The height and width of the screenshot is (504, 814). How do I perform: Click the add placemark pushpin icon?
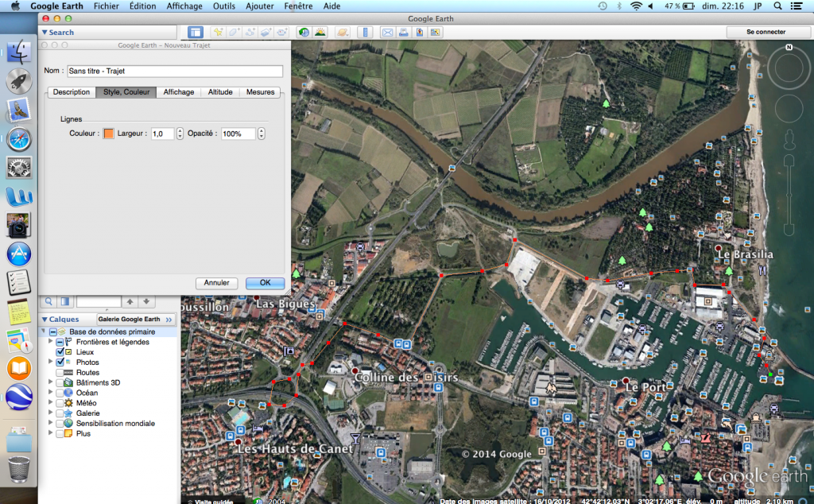(217, 33)
